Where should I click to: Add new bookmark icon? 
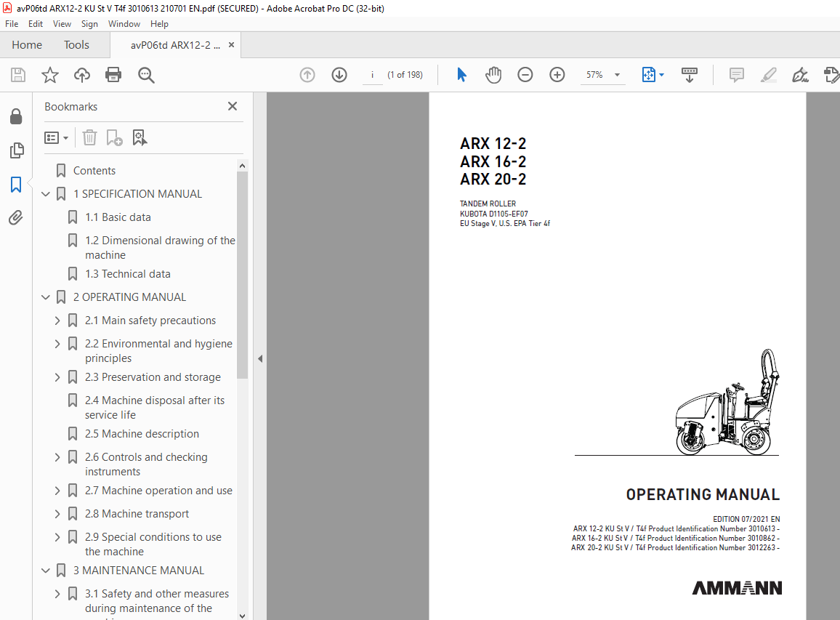click(114, 137)
